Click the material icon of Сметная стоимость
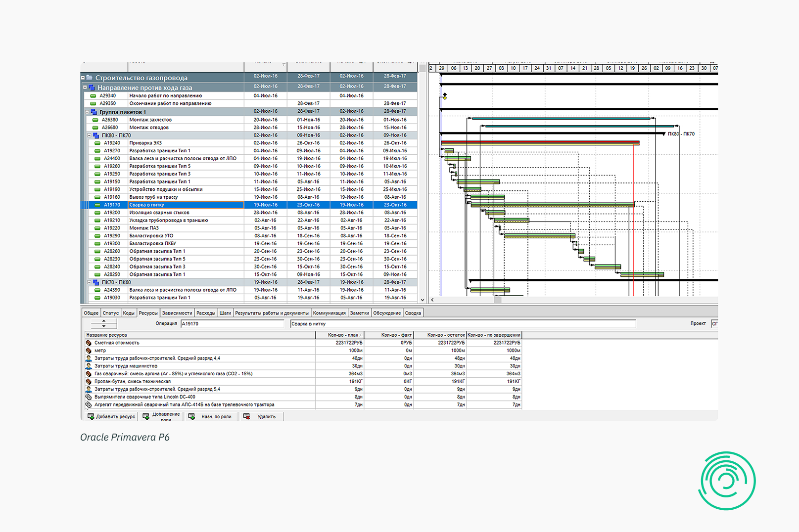This screenshot has height=532, width=799. [x=89, y=343]
